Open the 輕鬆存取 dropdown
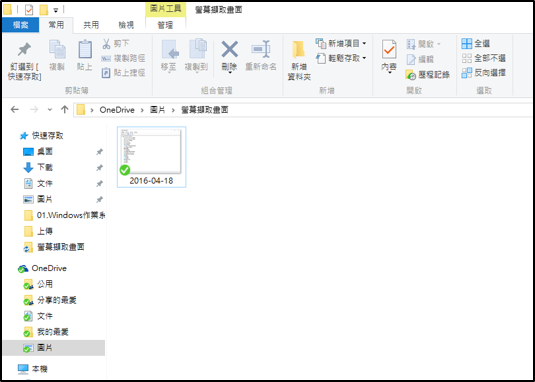This screenshot has height=382, width=535. (341, 58)
